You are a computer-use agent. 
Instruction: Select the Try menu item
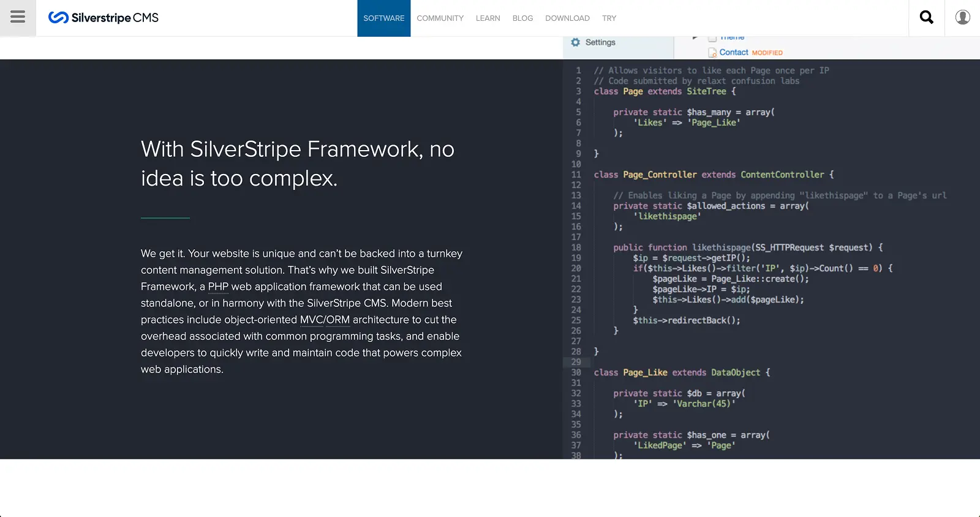tap(609, 18)
